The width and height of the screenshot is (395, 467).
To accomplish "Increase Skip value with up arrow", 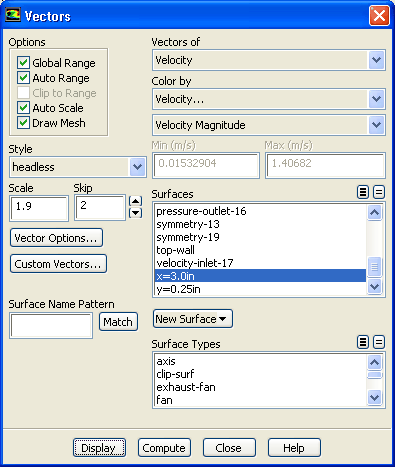I will click(135, 201).
